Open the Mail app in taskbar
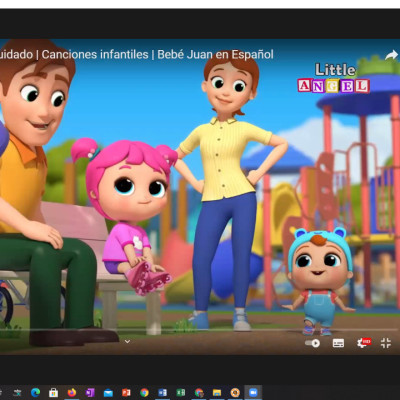 [108, 393]
